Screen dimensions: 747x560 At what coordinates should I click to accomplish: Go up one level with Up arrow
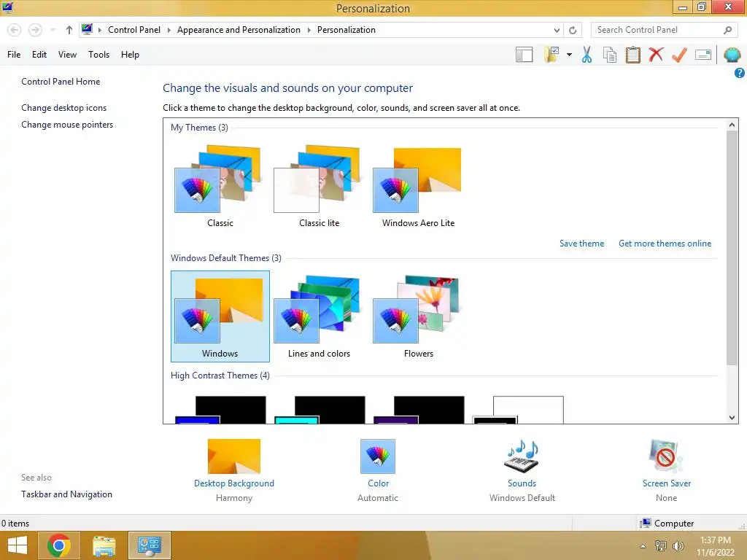(x=69, y=30)
